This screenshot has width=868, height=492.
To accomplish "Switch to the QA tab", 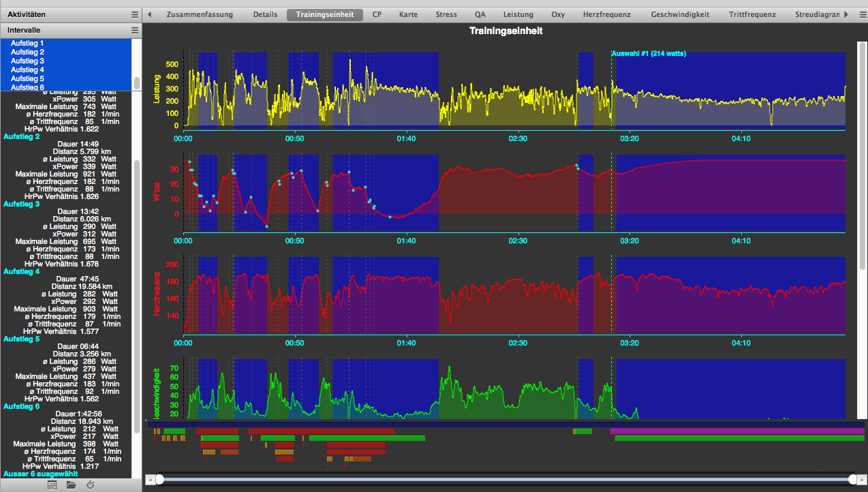I will (x=480, y=14).
